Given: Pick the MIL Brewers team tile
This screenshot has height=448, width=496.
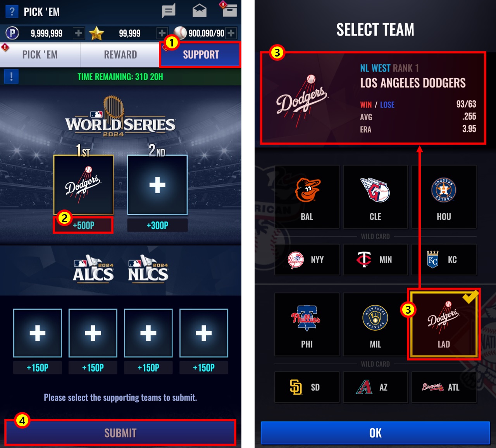Looking at the screenshot, I should pyautogui.click(x=375, y=324).
